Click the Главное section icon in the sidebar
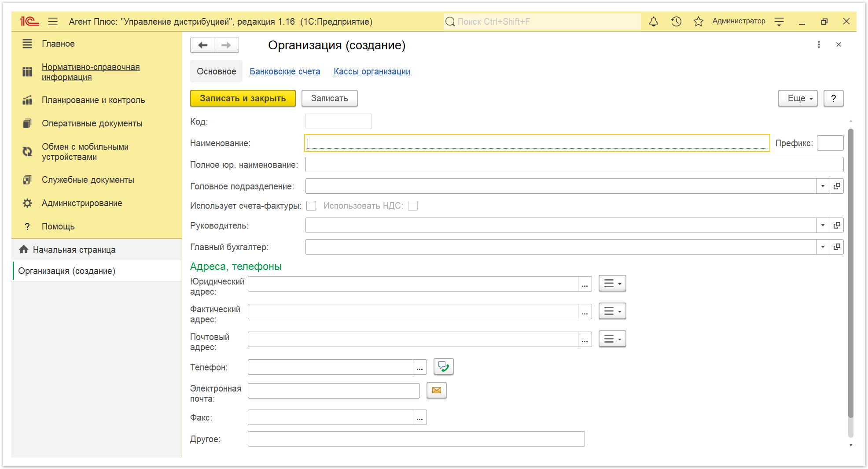Image resolution: width=868 pixels, height=469 pixels. pyautogui.click(x=27, y=44)
